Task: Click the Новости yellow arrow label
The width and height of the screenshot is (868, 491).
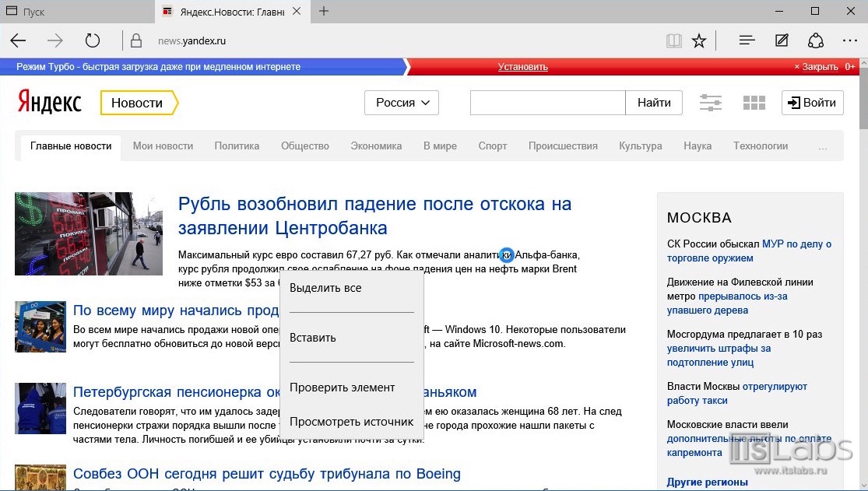Action: [x=139, y=103]
